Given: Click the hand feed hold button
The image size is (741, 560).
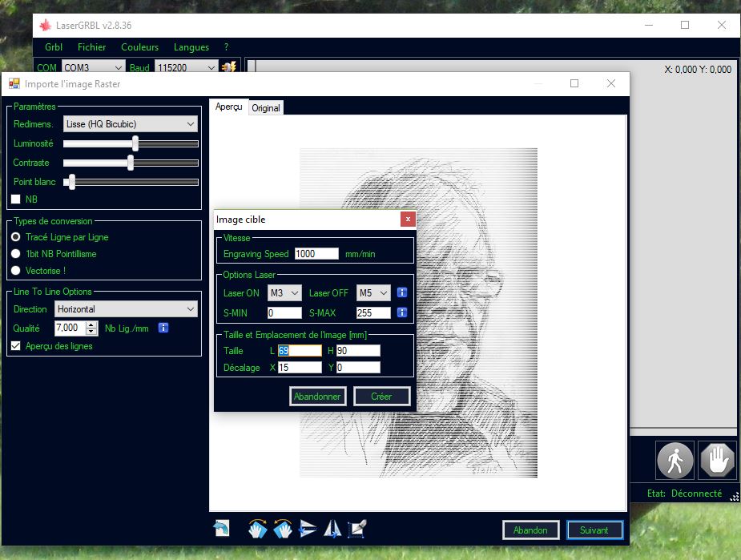Looking at the screenshot, I should [718, 461].
